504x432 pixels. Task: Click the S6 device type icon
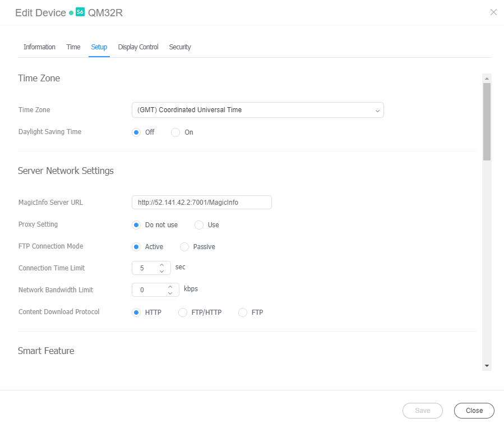80,12
